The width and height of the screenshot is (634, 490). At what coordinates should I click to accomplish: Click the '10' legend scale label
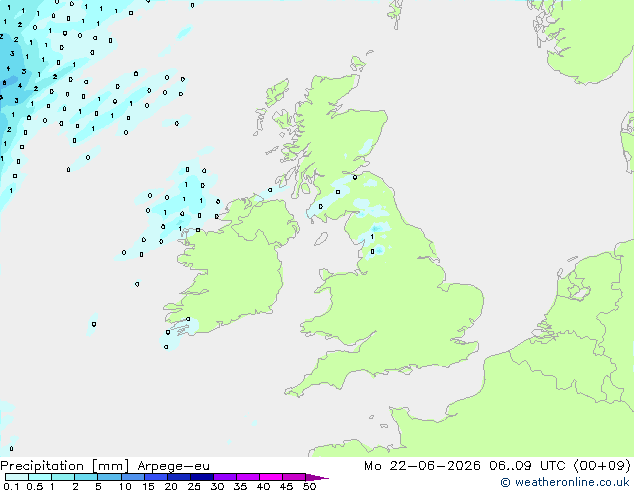point(125,486)
